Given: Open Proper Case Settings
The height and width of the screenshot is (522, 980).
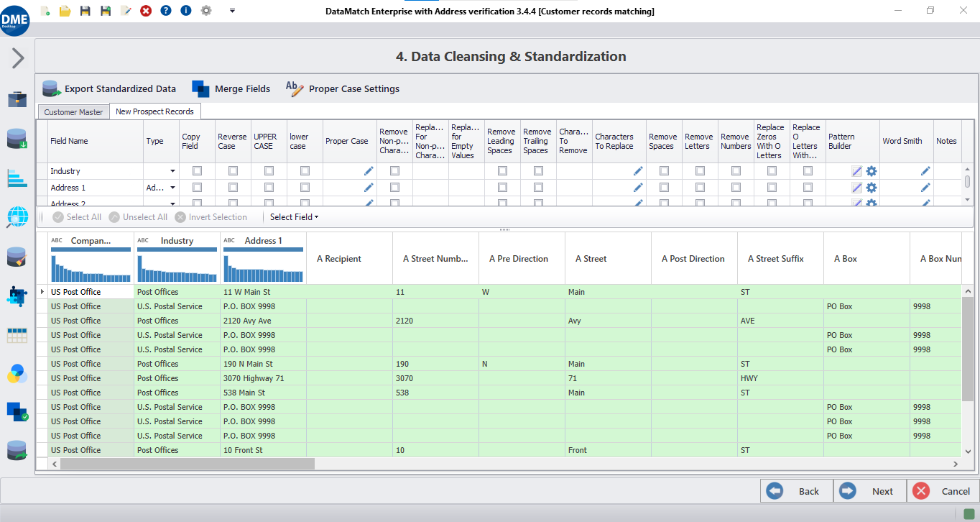Looking at the screenshot, I should point(353,88).
